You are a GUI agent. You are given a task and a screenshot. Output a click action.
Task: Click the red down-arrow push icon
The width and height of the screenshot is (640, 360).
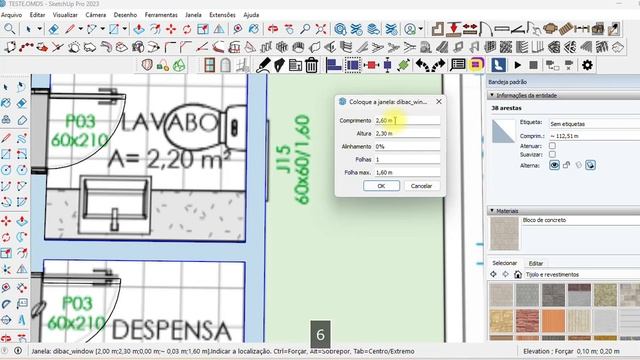click(x=453, y=29)
